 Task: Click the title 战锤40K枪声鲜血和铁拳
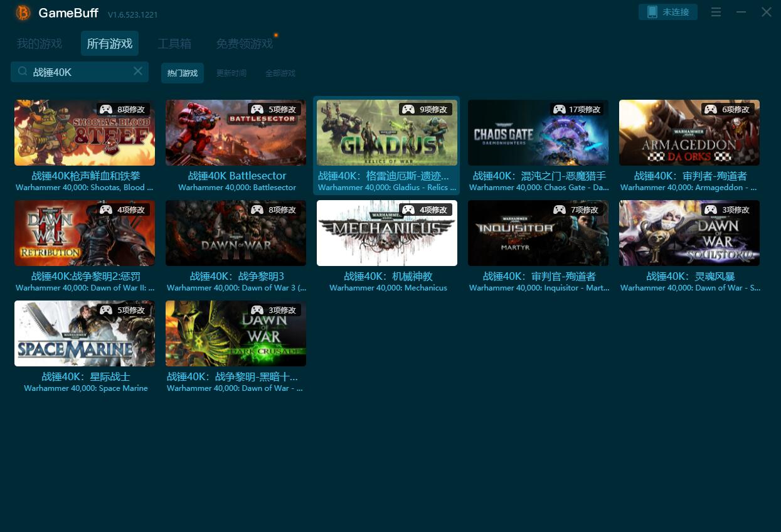(x=86, y=176)
